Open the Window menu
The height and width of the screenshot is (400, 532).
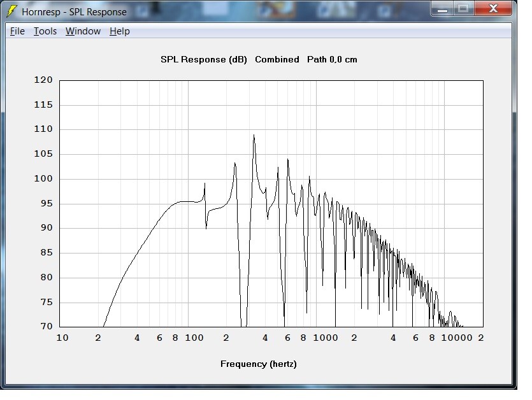coord(83,31)
